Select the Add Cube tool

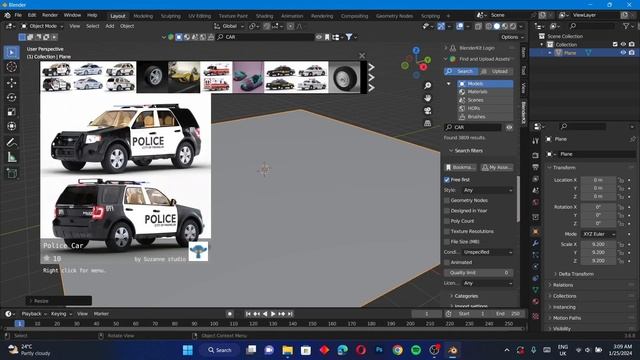click(x=11, y=173)
